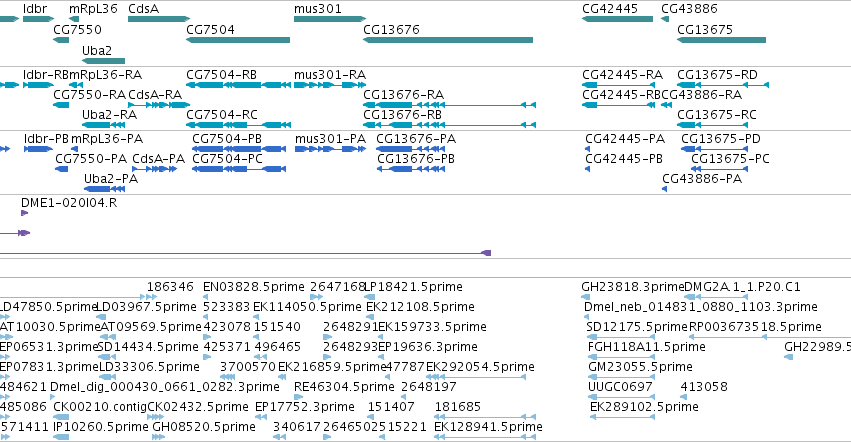Click EST EK289102.5prime
Image resolution: width=851 pixels, height=442 pixels.
tap(623, 418)
